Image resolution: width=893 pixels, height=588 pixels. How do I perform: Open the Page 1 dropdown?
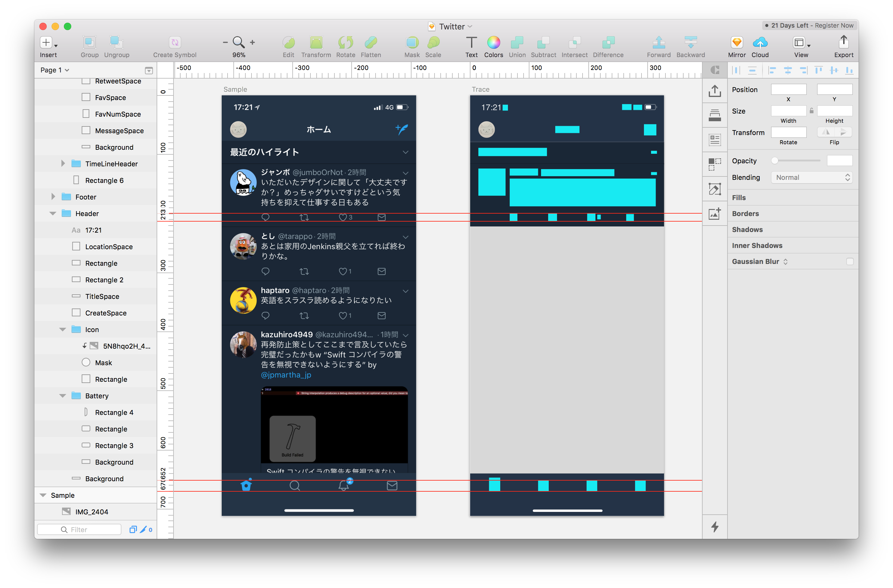click(x=55, y=70)
